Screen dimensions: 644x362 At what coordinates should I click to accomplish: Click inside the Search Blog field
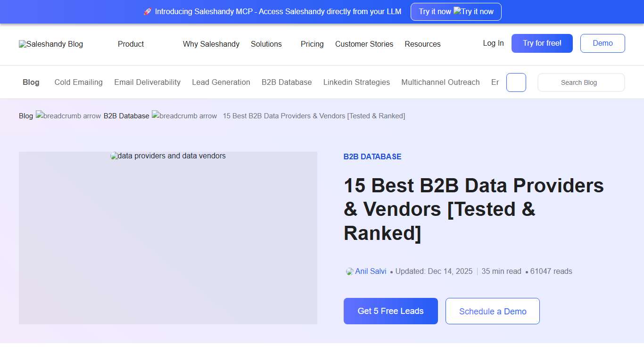point(581,82)
